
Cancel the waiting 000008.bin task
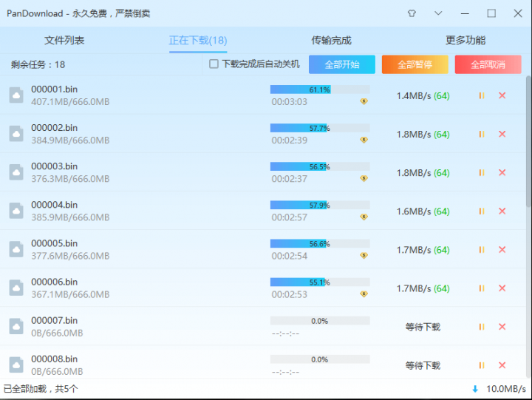click(x=502, y=365)
